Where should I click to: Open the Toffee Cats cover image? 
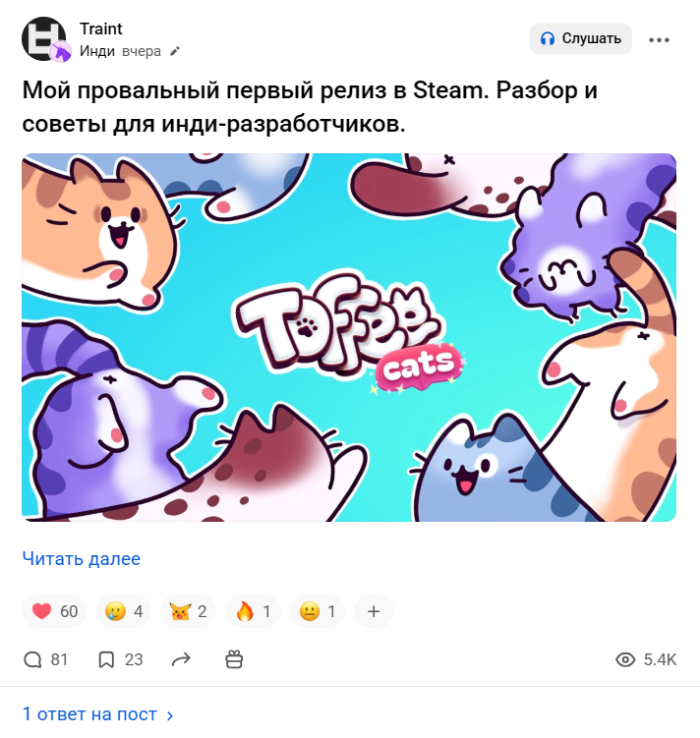click(x=349, y=337)
